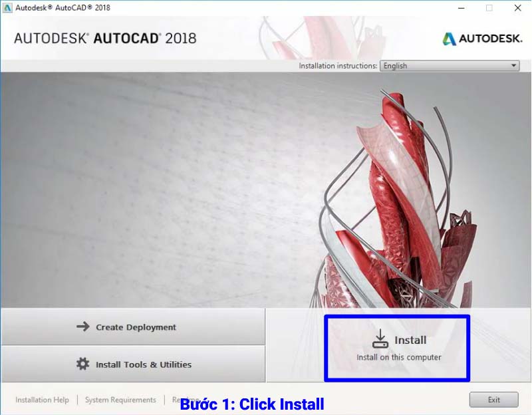View the System Requirements link
The height and width of the screenshot is (415, 532).
click(x=120, y=400)
